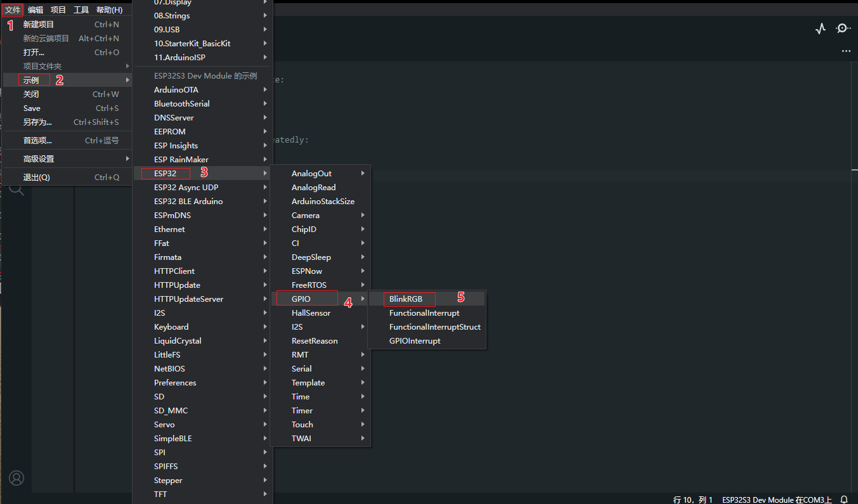
Task: Select the HallSensor example
Action: pos(320,313)
